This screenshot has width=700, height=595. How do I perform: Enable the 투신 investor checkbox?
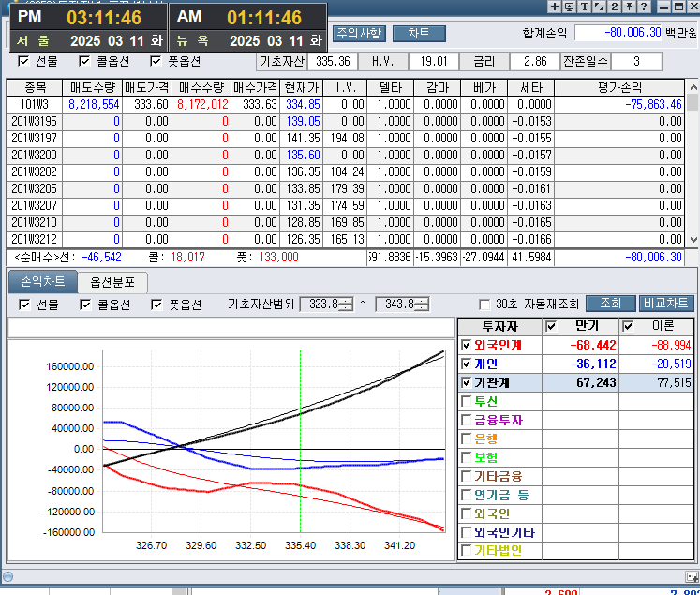point(468,401)
